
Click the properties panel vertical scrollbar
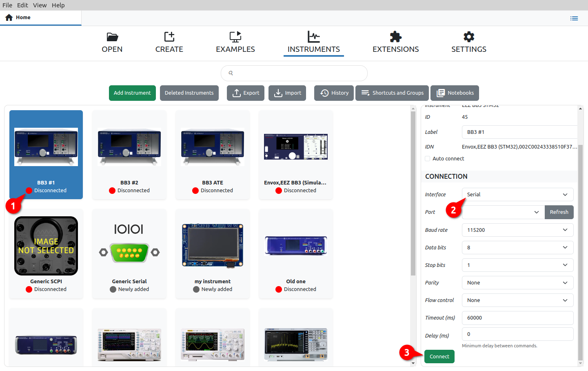(580, 253)
